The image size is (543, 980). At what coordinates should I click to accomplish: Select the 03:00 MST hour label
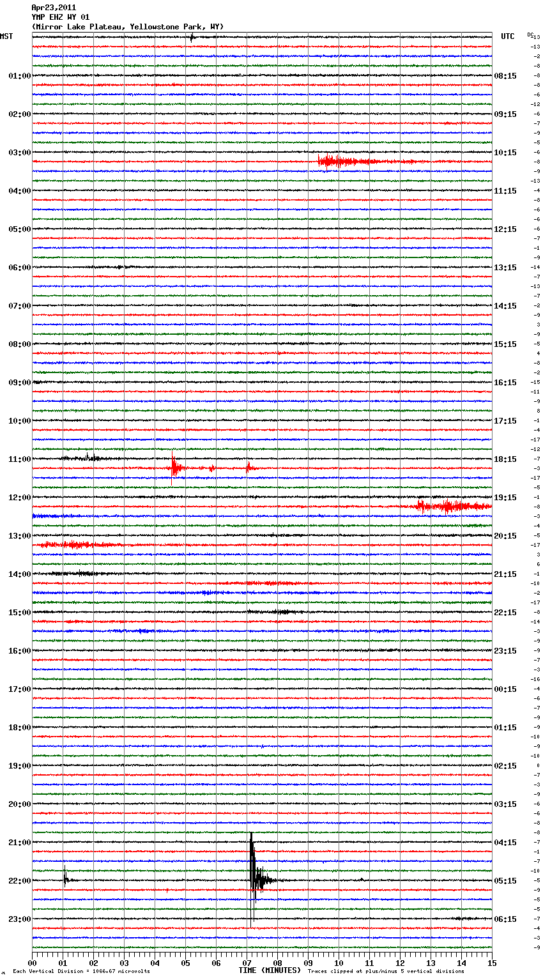click(19, 153)
